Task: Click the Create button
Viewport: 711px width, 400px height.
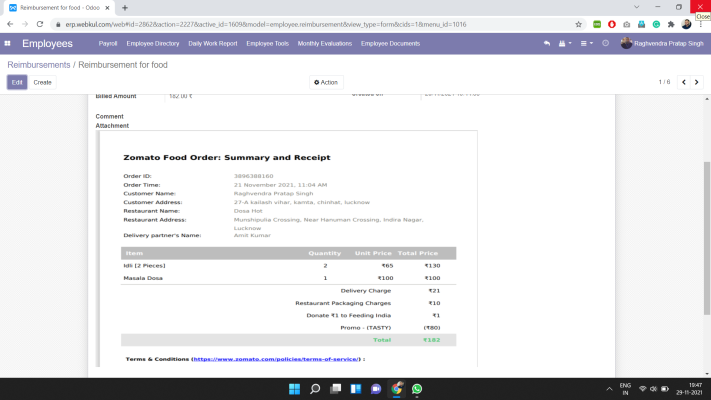Action: tap(42, 83)
